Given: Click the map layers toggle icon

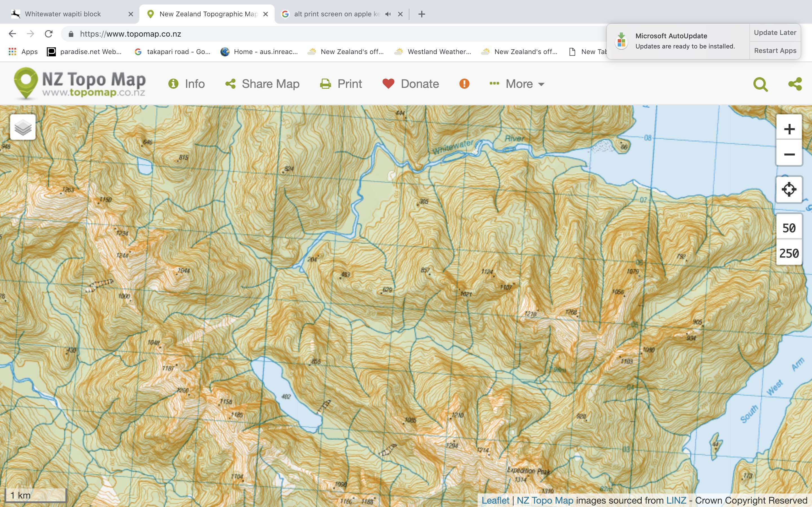Looking at the screenshot, I should click(x=22, y=127).
